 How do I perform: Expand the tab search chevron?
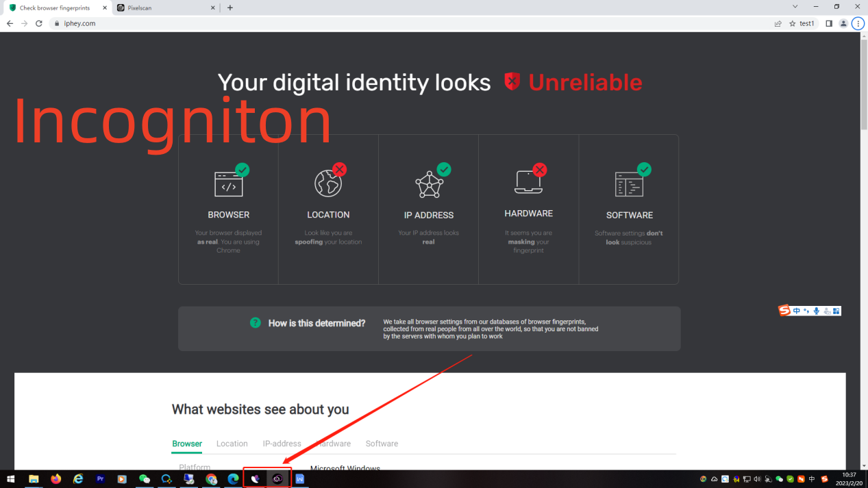[x=795, y=7]
